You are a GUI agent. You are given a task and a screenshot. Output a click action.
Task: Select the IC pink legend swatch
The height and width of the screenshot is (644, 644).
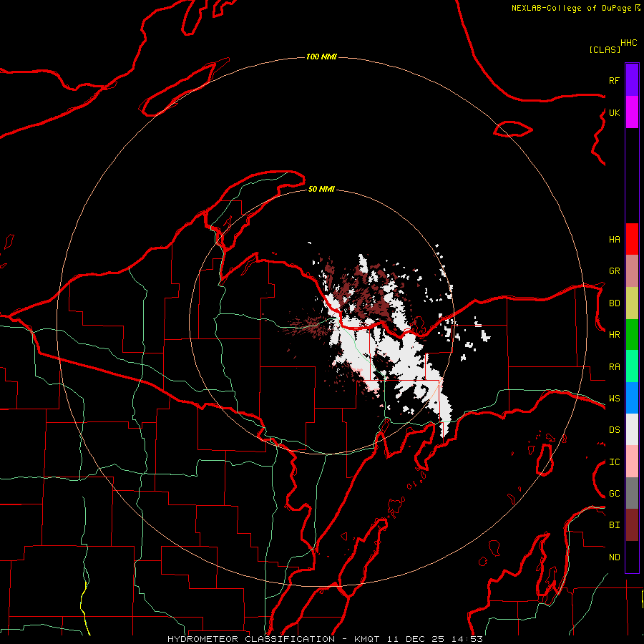pos(632,462)
